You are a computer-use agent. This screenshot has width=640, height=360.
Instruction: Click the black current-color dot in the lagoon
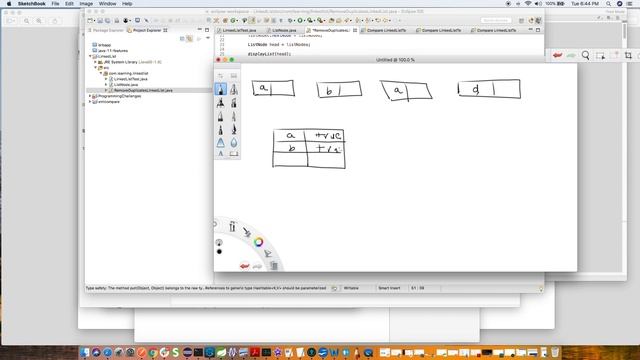coord(219,251)
